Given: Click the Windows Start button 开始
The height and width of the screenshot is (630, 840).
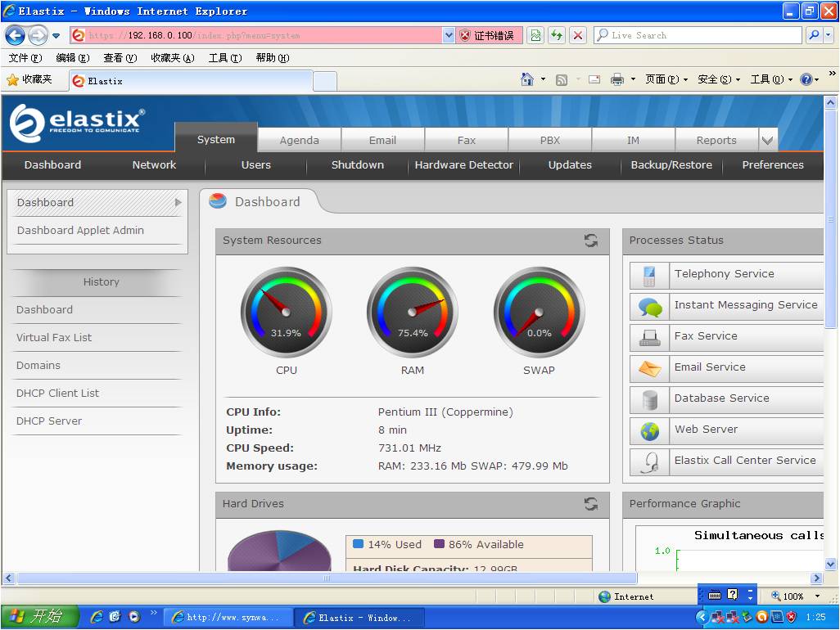Looking at the screenshot, I should click(39, 617).
